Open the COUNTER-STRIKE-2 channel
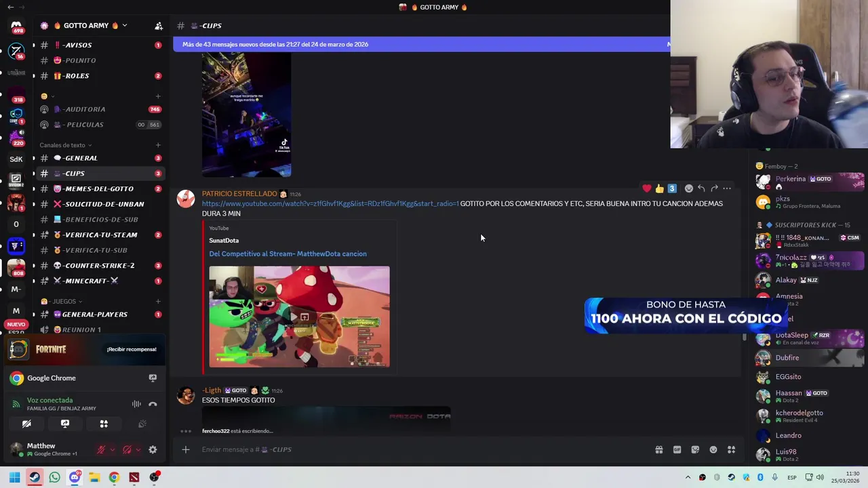 pos(99,266)
